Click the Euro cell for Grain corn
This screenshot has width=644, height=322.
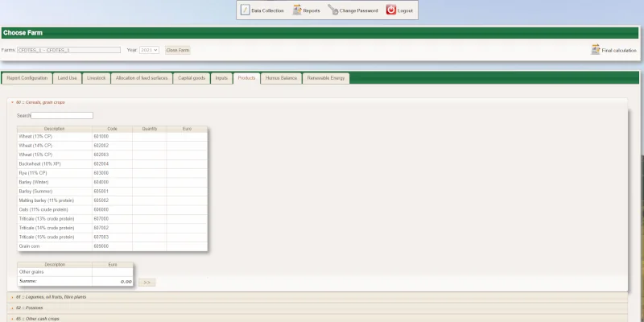tap(187, 246)
